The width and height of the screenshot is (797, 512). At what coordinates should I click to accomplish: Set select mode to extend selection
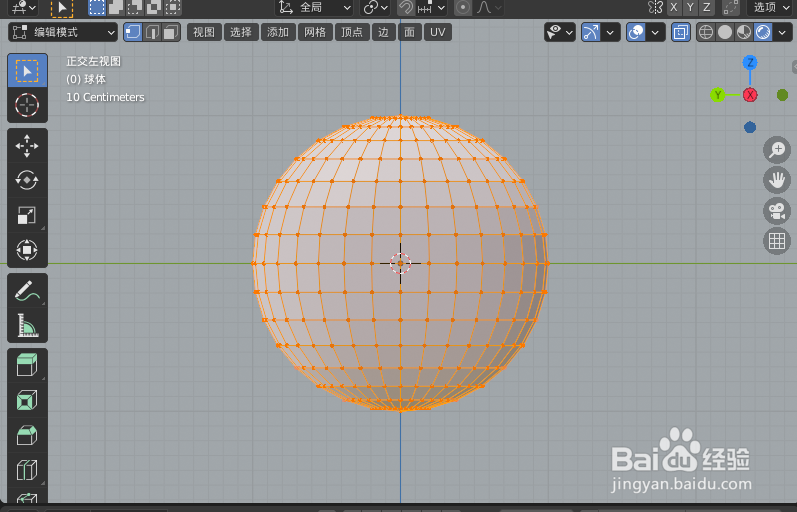click(x=116, y=7)
